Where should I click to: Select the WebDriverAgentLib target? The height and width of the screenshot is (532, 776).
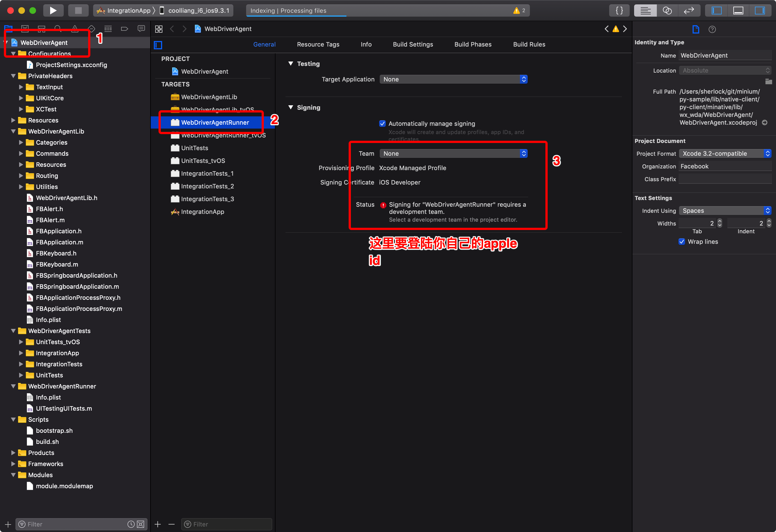209,97
